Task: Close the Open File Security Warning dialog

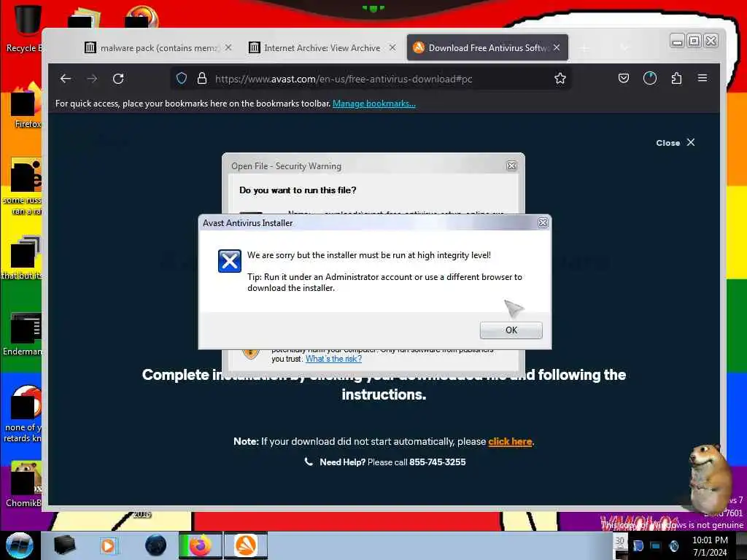Action: click(511, 166)
